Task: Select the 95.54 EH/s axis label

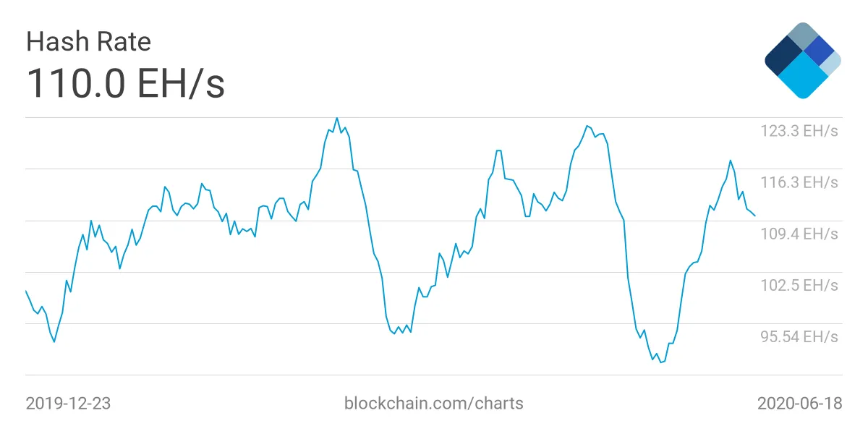Action: point(799,336)
